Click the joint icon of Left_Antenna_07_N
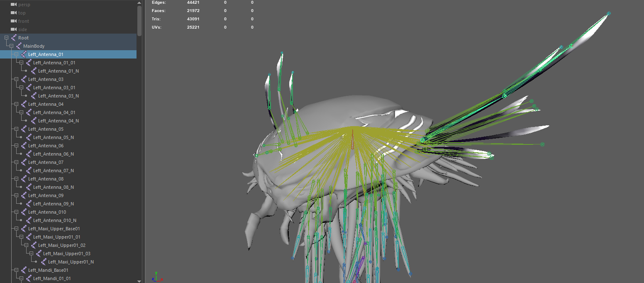644x283 pixels. click(29, 171)
